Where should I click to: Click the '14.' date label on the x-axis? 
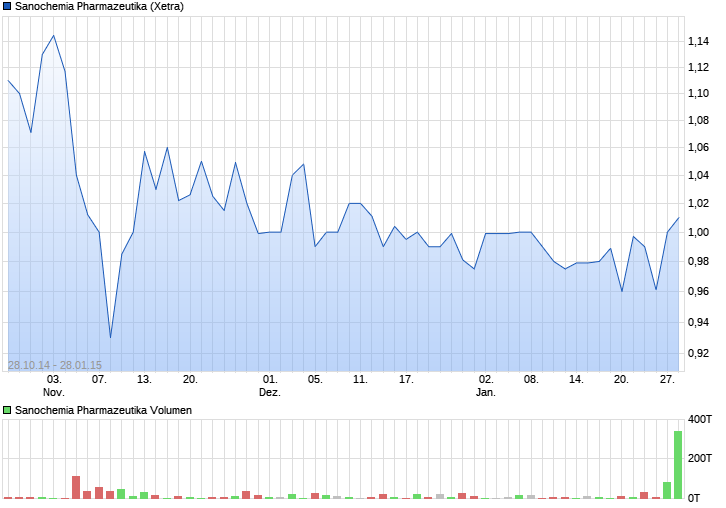point(576,379)
